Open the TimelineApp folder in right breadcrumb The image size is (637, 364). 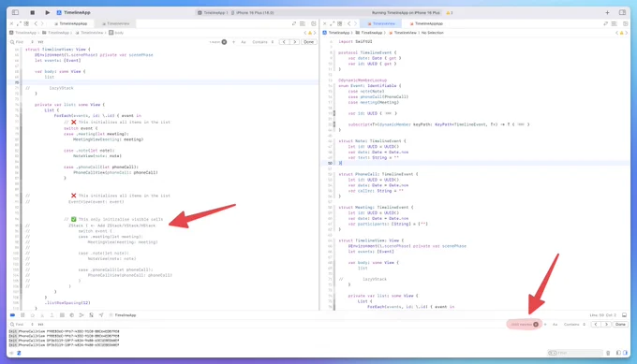click(x=369, y=33)
